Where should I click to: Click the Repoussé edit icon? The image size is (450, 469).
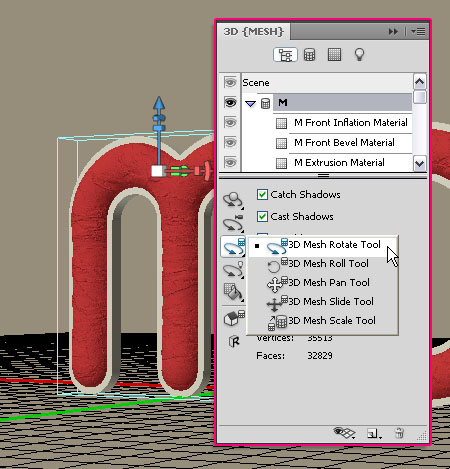tap(234, 341)
